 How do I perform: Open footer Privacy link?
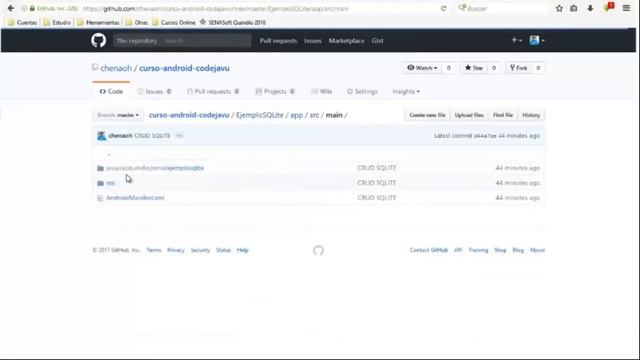(176, 250)
